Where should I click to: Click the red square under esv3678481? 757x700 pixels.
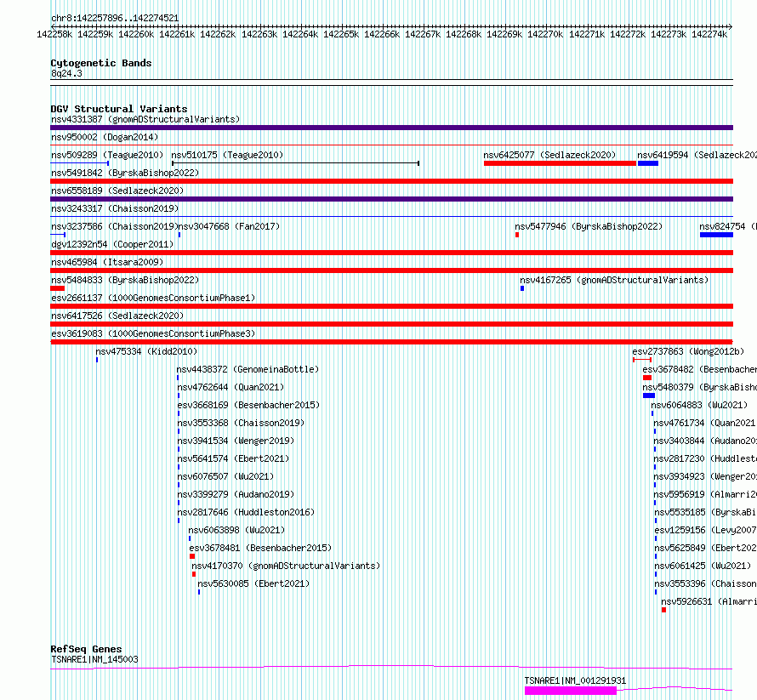[x=192, y=556]
